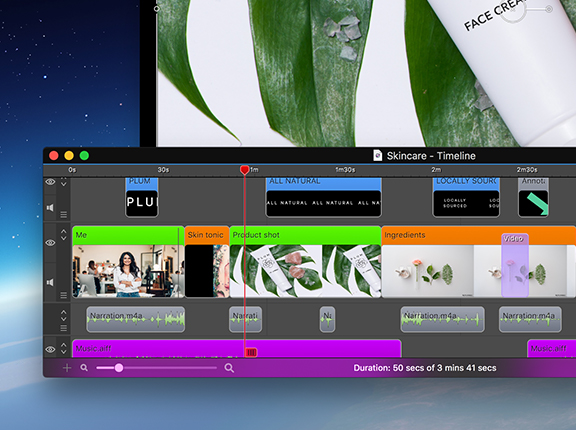Select the Me video clip
Viewport: 576px width, 430px height.
(128, 261)
